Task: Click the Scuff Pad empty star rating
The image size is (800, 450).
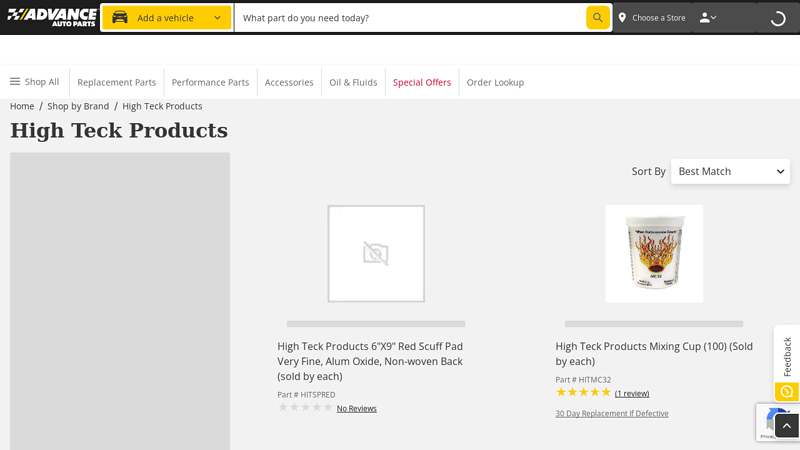Action: tap(305, 407)
